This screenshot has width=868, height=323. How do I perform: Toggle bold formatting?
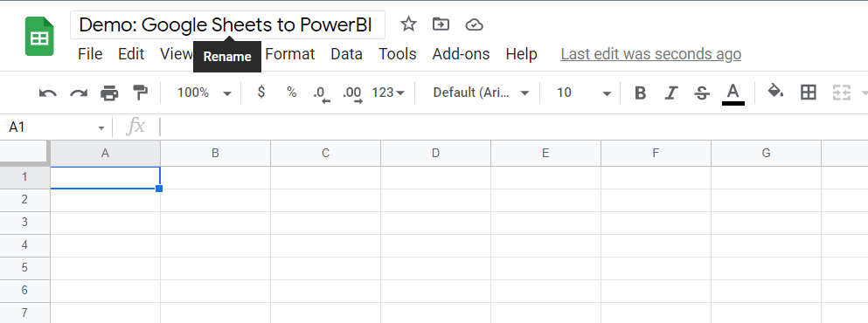pyautogui.click(x=640, y=93)
